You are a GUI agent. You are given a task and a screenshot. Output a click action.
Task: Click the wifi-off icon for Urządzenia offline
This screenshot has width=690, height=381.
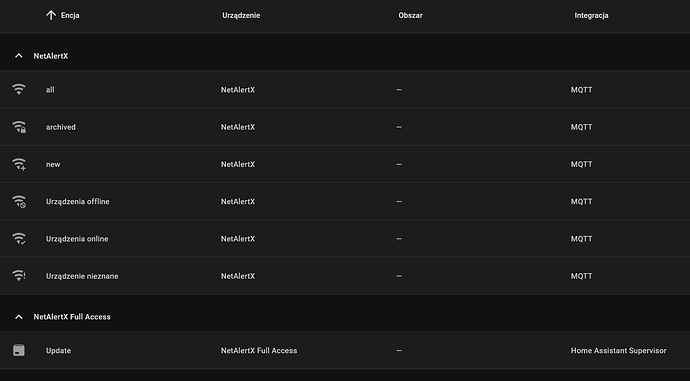tap(19, 201)
